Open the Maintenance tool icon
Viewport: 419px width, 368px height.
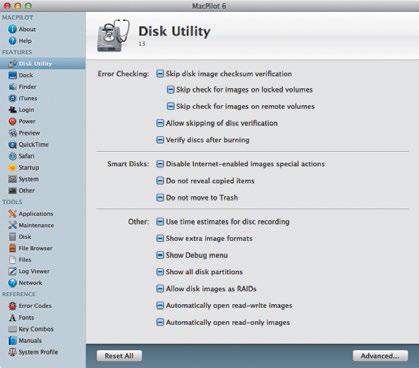pyautogui.click(x=12, y=225)
